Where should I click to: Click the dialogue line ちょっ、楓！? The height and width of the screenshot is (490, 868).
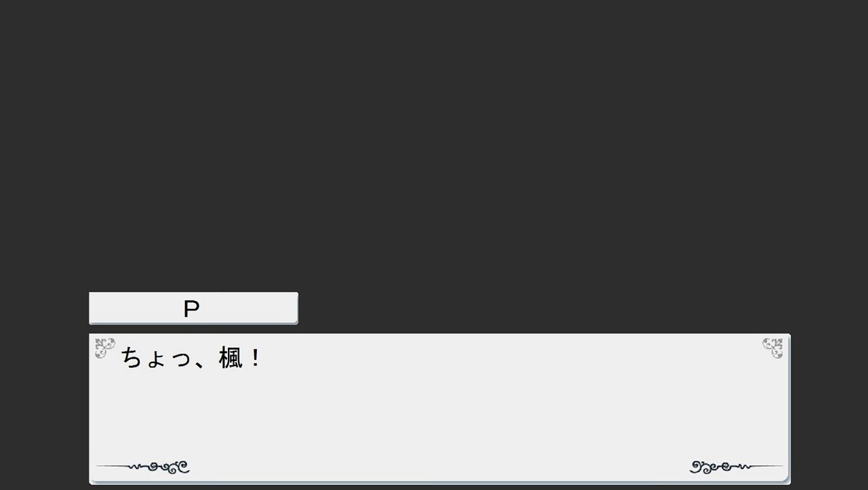[x=191, y=358]
